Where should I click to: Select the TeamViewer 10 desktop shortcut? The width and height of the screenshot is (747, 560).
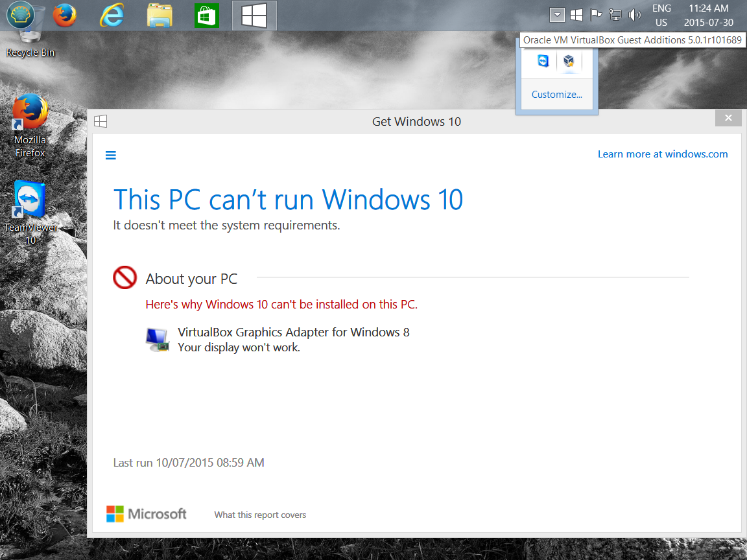[x=30, y=213]
